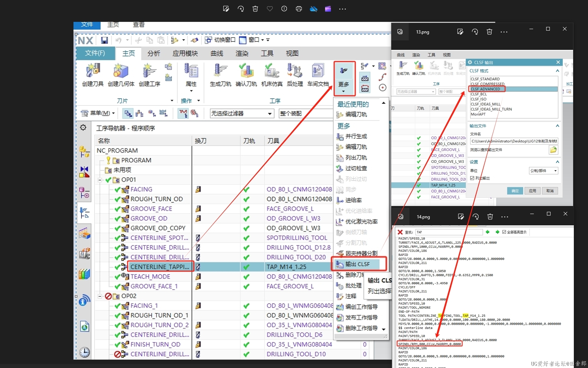
Task: Open the 单位 公制/部件 dropdown
Action: [x=543, y=171]
